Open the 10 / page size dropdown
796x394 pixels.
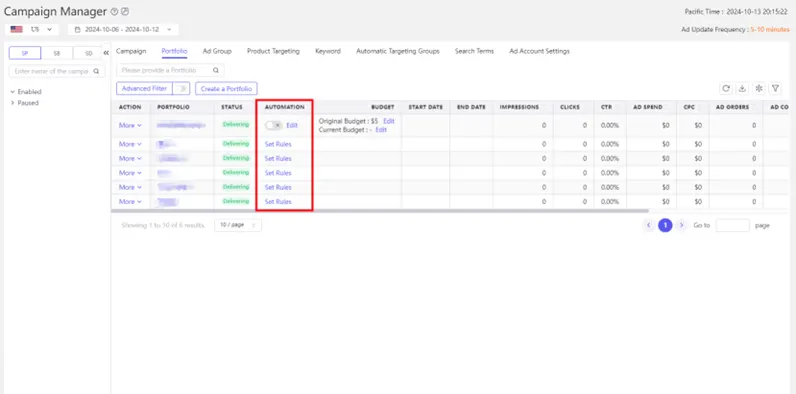(x=238, y=225)
